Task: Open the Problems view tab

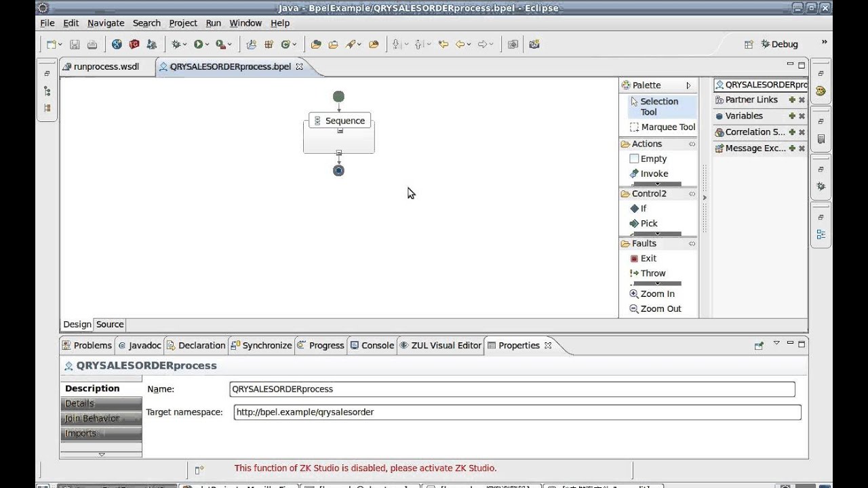Action: [x=87, y=346]
